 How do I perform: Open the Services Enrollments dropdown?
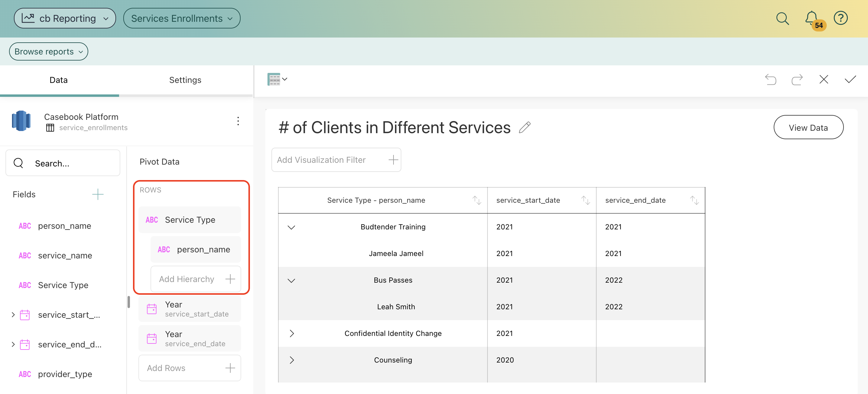click(182, 18)
